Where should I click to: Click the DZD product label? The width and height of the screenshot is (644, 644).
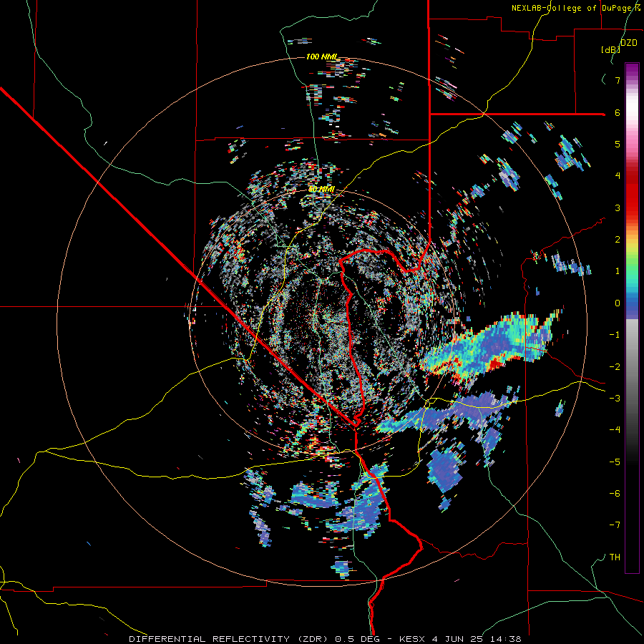pos(628,42)
